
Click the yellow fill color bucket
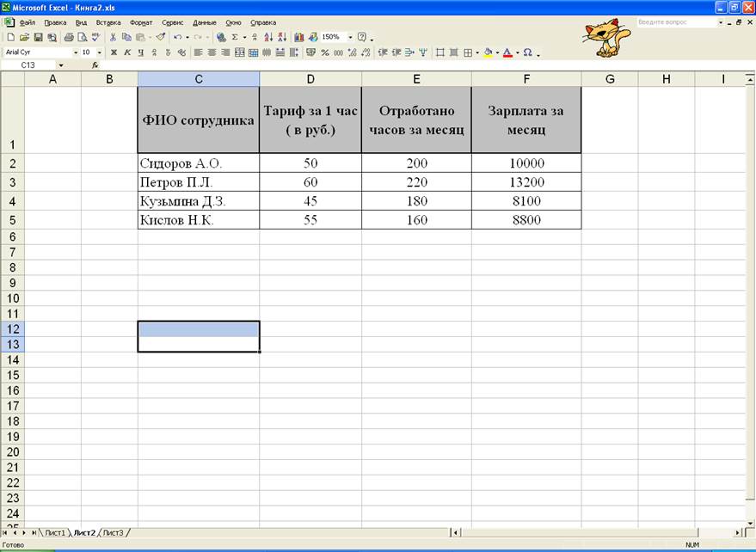coord(488,52)
